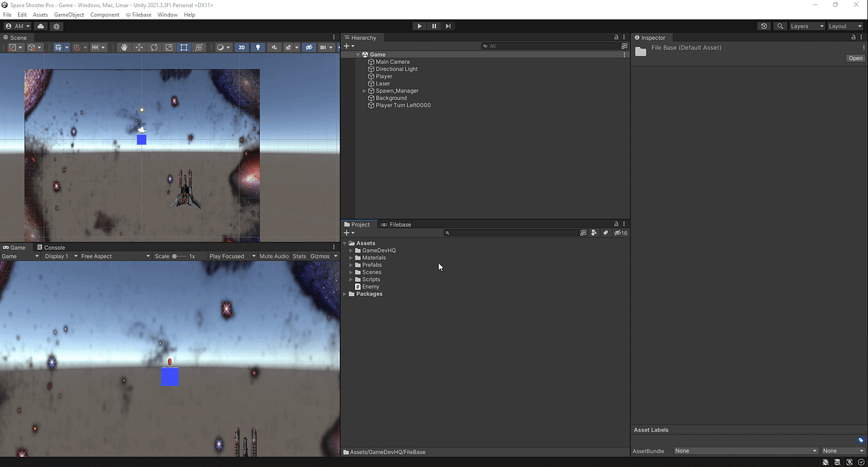Open the Window menu
Screen dimensions: 868x467
[167, 14]
